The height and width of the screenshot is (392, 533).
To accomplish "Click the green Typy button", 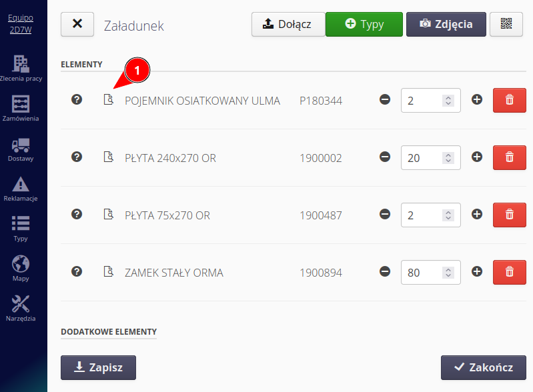I will pos(364,24).
